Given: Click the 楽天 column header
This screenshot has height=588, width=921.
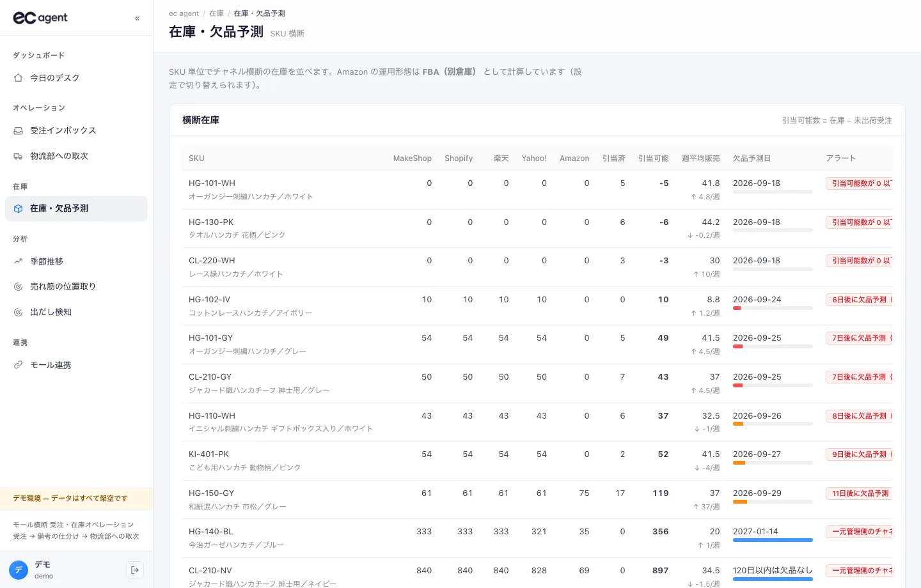Looking at the screenshot, I should click(x=501, y=159).
